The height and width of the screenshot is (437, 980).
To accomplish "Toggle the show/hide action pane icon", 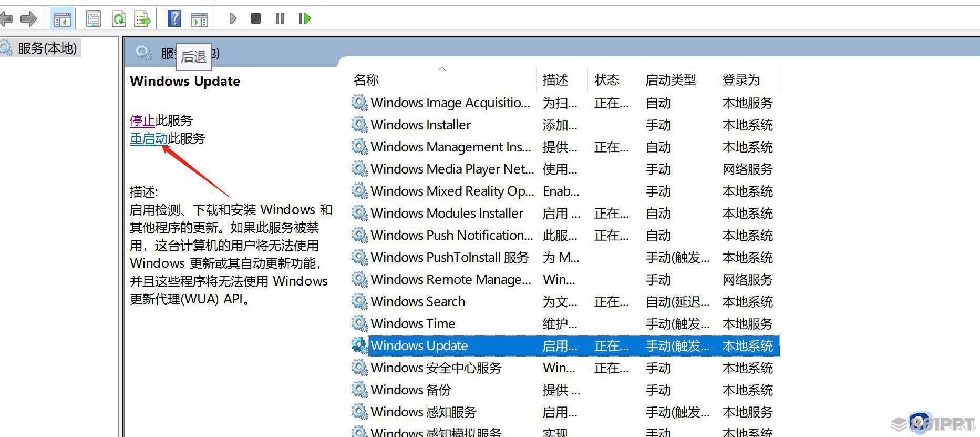I will click(x=199, y=19).
